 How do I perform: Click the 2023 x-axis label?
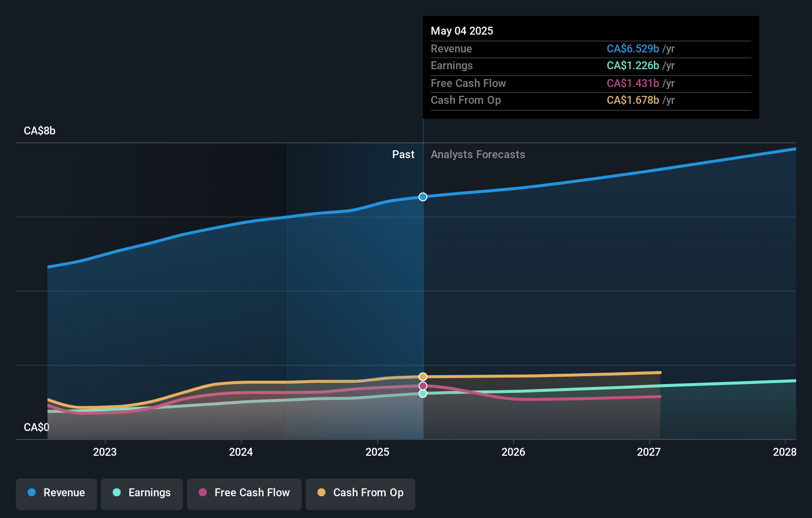coord(105,452)
